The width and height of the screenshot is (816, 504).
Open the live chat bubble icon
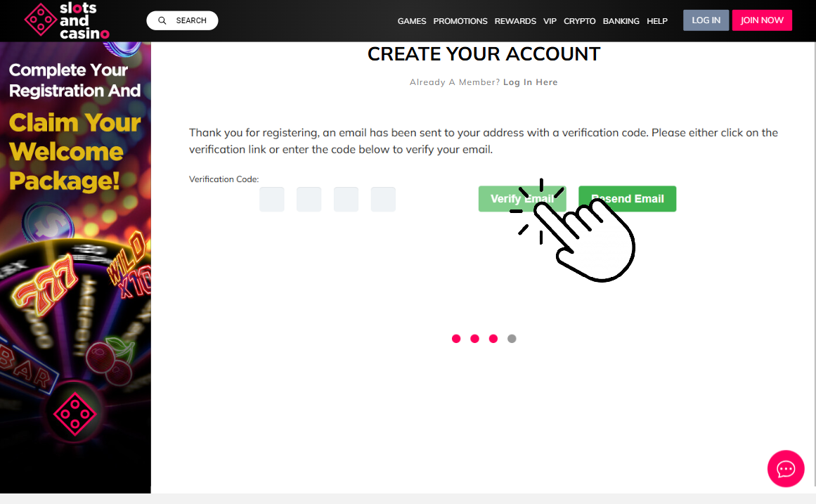(786, 469)
